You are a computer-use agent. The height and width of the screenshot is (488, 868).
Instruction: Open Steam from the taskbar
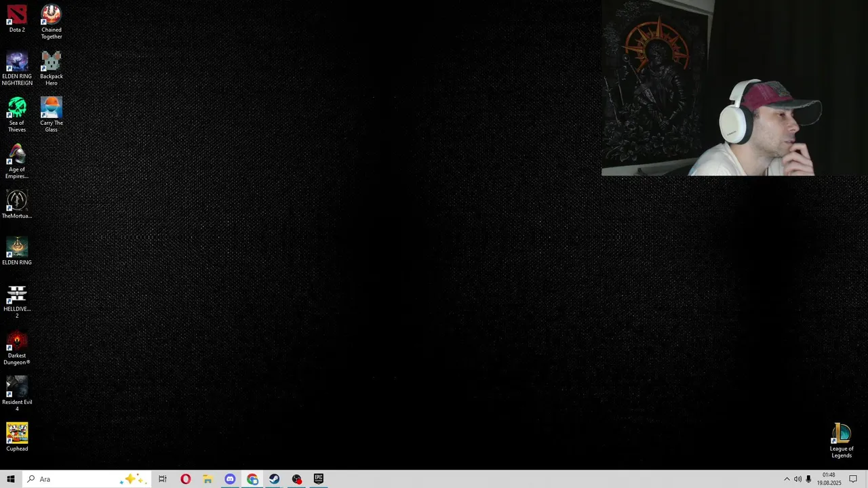274,479
